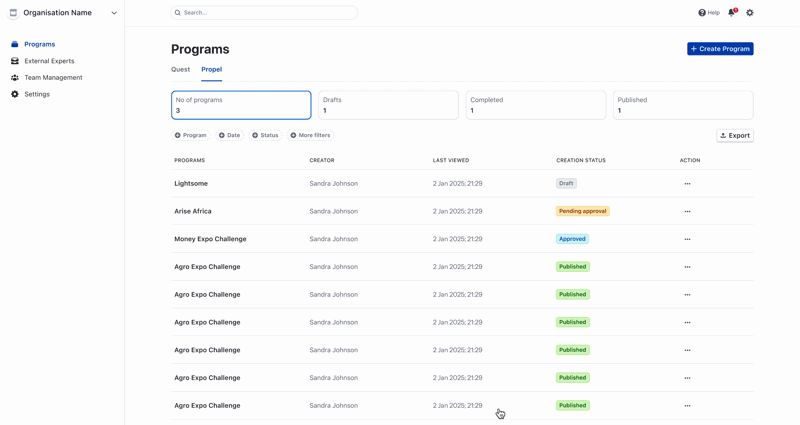This screenshot has width=800, height=425.
Task: Expand More filters option
Action: tap(310, 135)
